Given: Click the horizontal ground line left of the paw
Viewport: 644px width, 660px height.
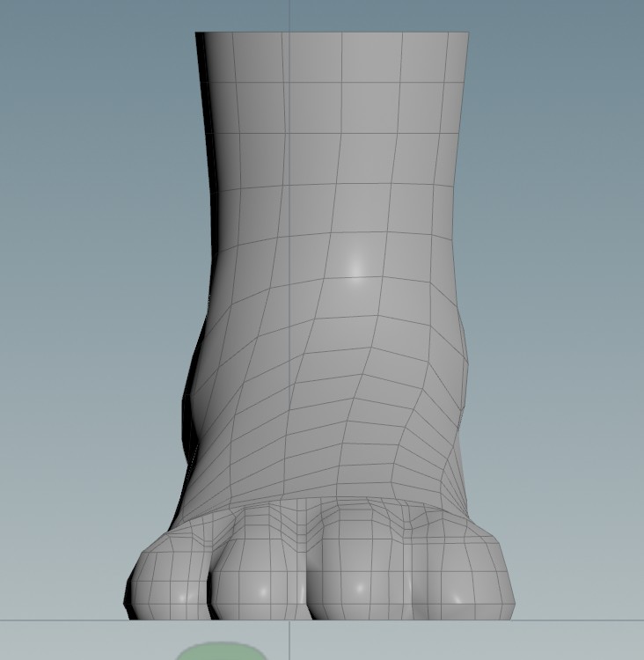Looking at the screenshot, I should coord(62,620).
